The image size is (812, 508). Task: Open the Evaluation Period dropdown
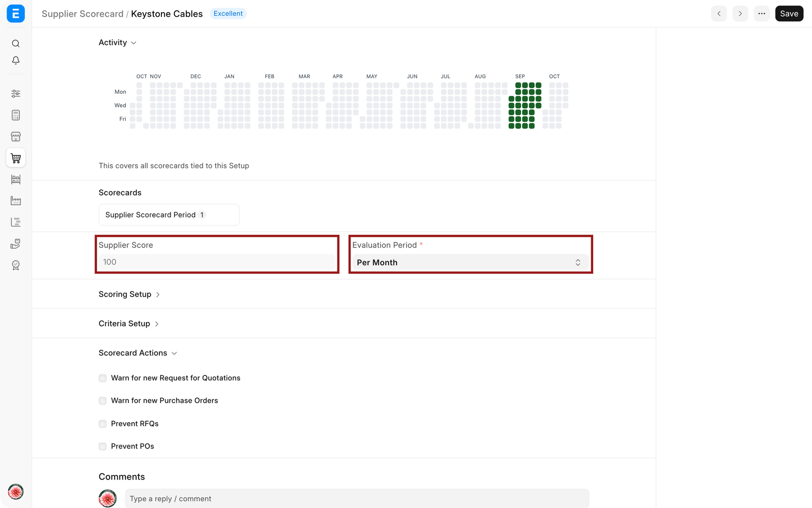click(470, 262)
